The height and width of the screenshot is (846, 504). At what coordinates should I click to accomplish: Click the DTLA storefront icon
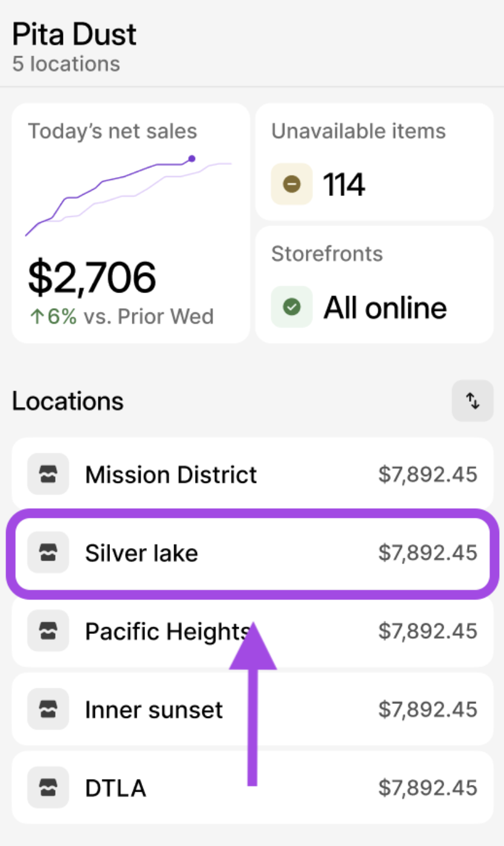click(x=48, y=787)
